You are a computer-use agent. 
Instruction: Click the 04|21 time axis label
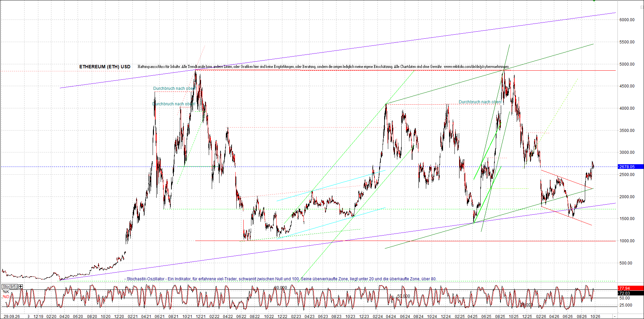point(146,317)
